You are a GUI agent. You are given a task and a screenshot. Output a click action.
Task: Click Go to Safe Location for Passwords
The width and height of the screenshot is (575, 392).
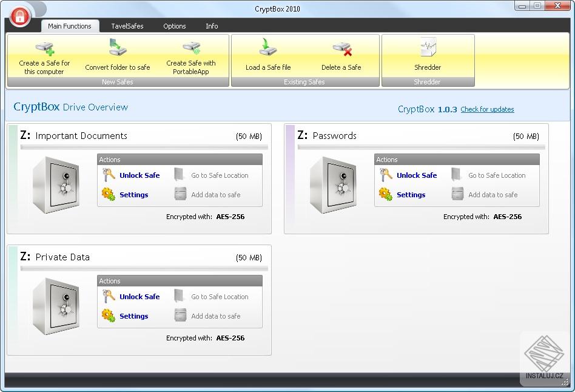497,175
